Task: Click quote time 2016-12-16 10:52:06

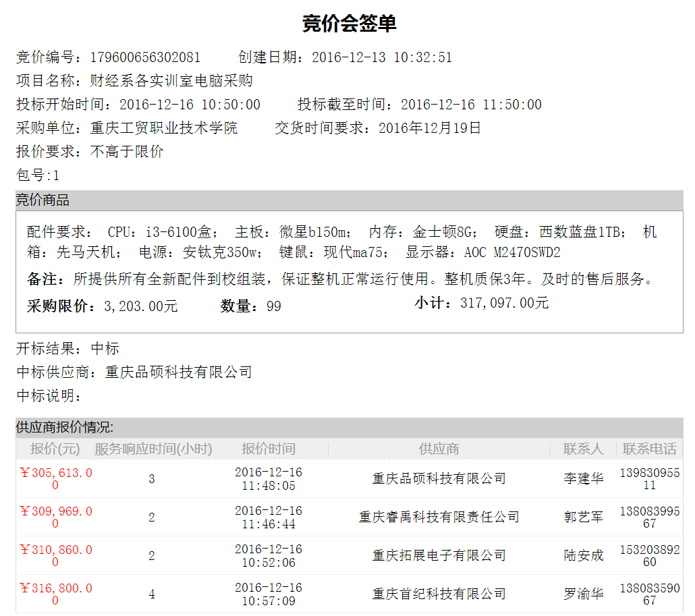Action: pos(269,556)
